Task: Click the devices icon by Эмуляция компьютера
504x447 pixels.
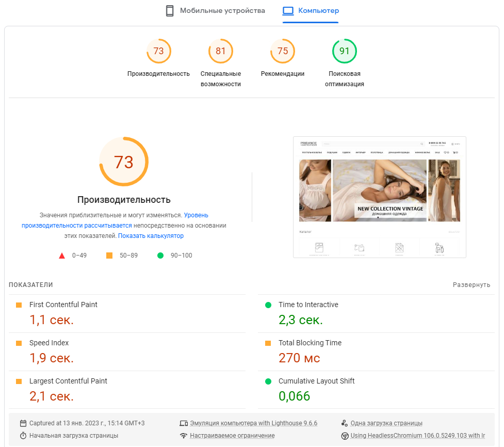Action: click(x=184, y=424)
